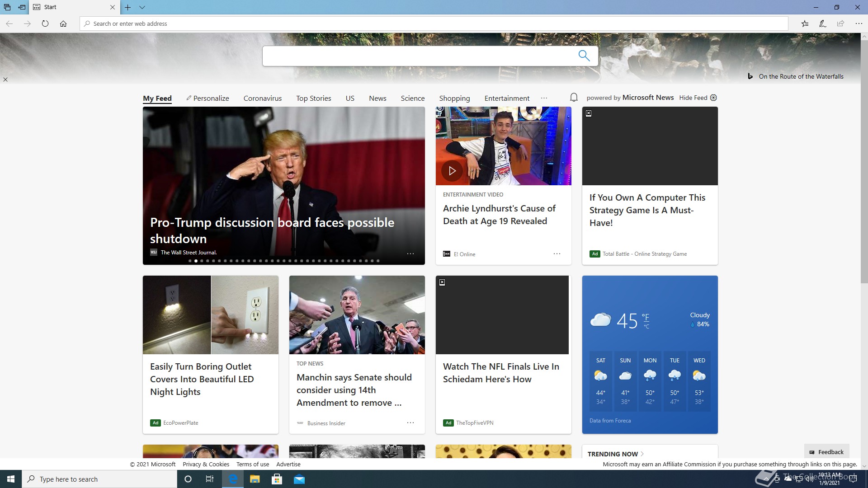The image size is (868, 488).
Task: Open Windows Start menu
Action: pyautogui.click(x=11, y=479)
